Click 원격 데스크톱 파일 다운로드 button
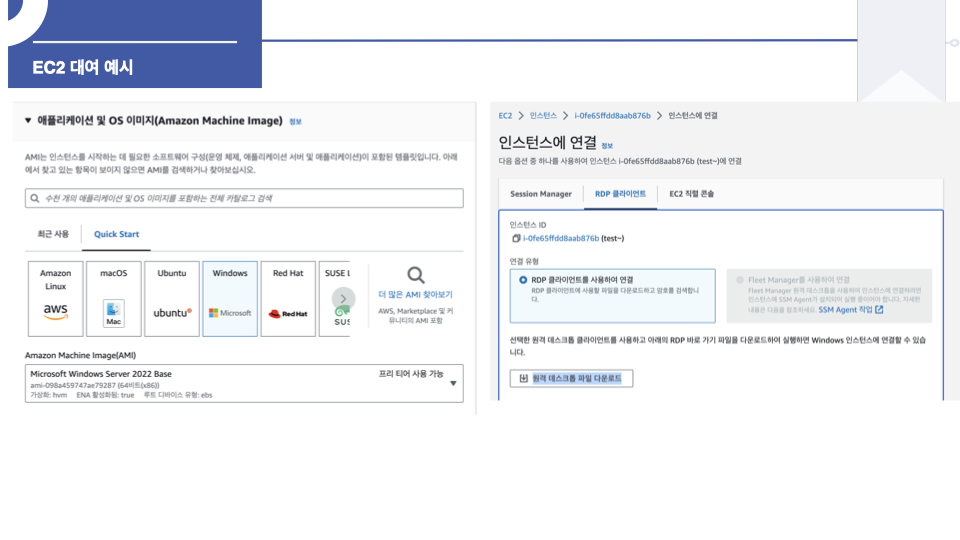 [x=571, y=378]
